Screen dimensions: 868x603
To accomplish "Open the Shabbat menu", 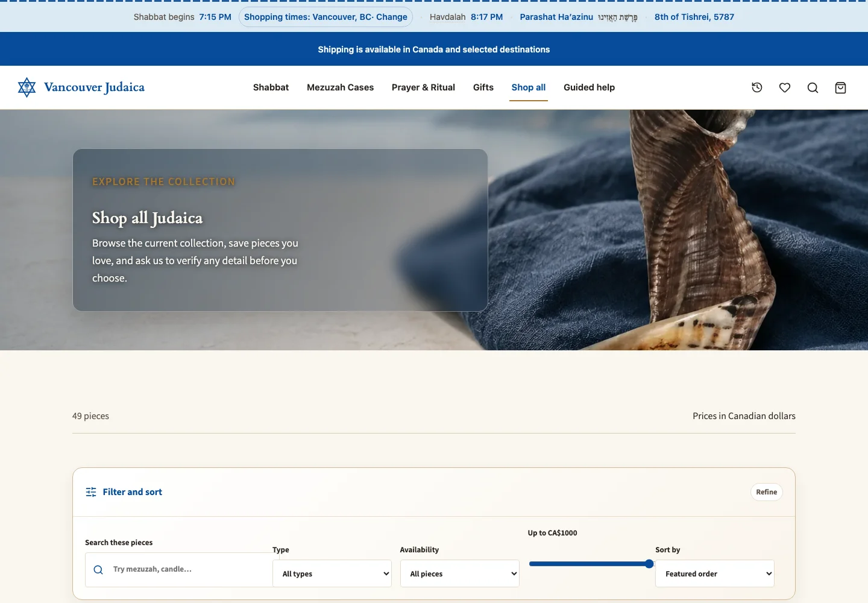I will (271, 87).
